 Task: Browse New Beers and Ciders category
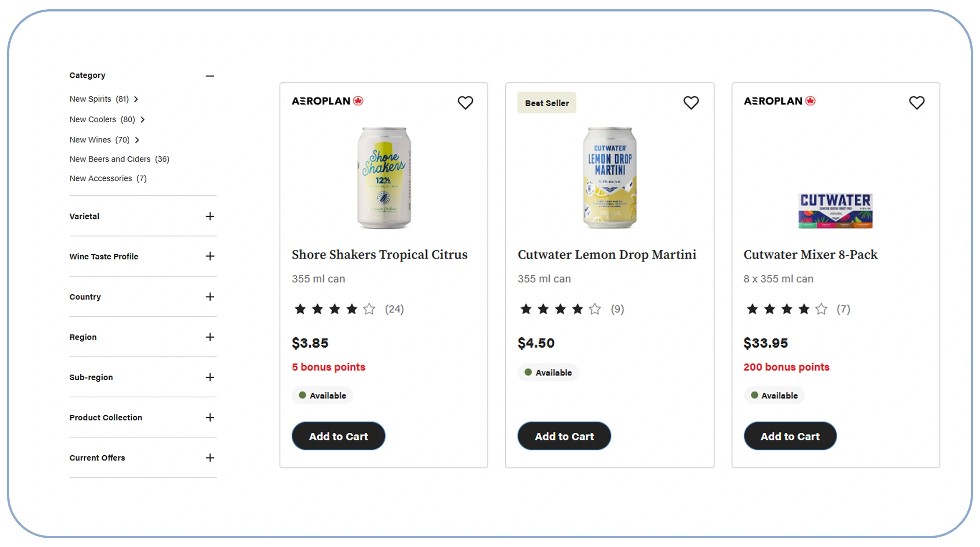[x=119, y=159]
